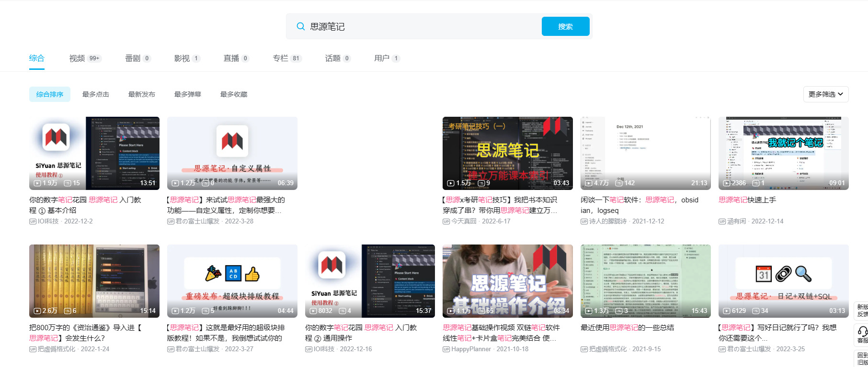Viewport: 868px width, 367px height.
Task: Select the 最多点击 sort option
Action: [x=96, y=94]
